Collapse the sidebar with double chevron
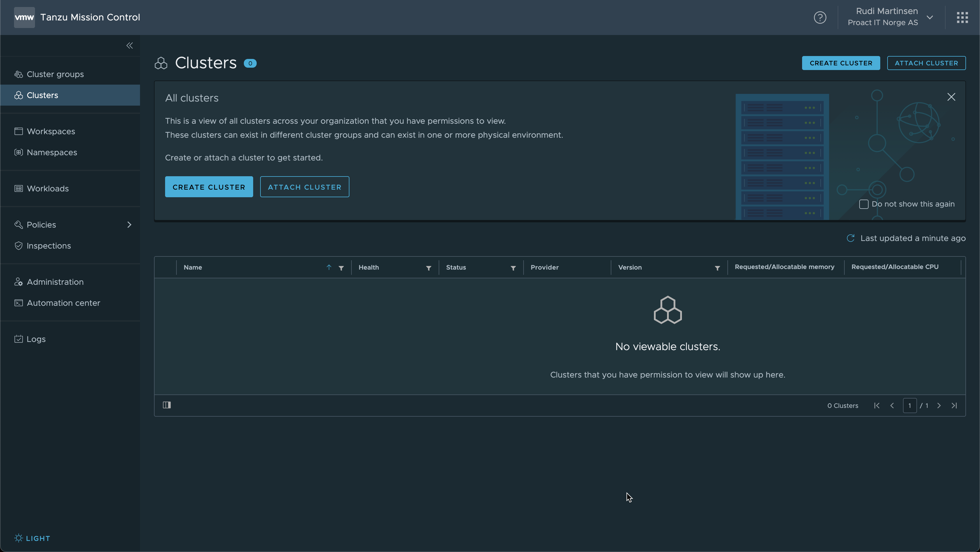The image size is (980, 552). 130,46
